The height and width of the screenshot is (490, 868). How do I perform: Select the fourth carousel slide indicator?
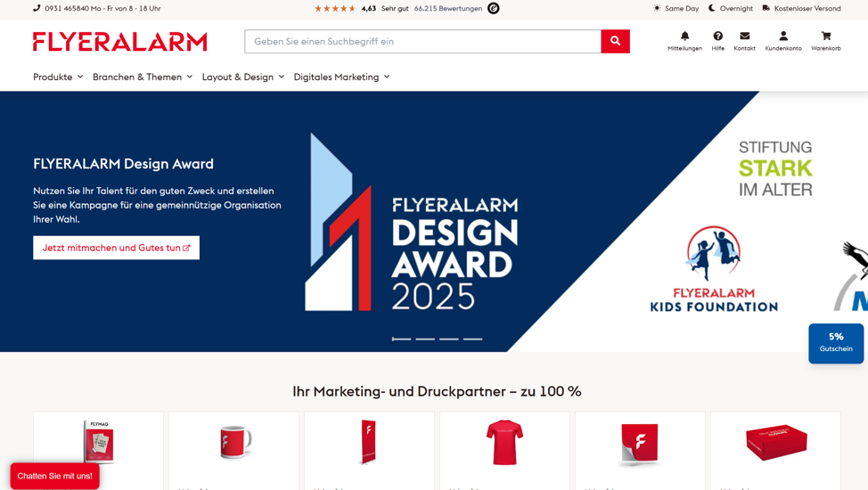472,339
